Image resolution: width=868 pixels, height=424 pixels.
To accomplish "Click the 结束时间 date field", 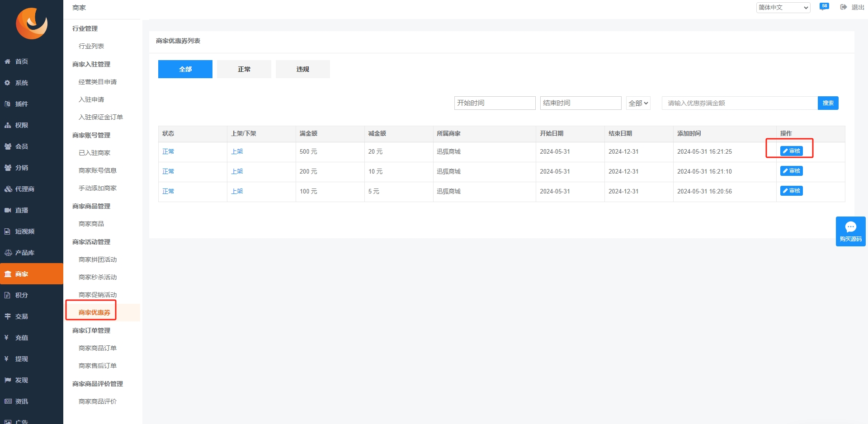I will click(x=581, y=103).
